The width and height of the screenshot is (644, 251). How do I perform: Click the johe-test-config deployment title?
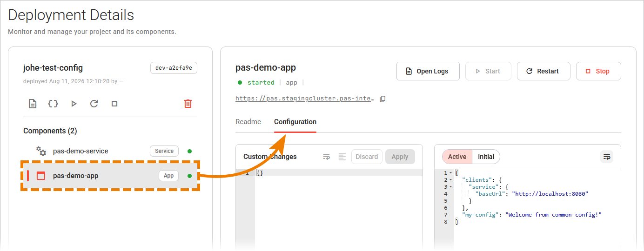[x=53, y=68]
